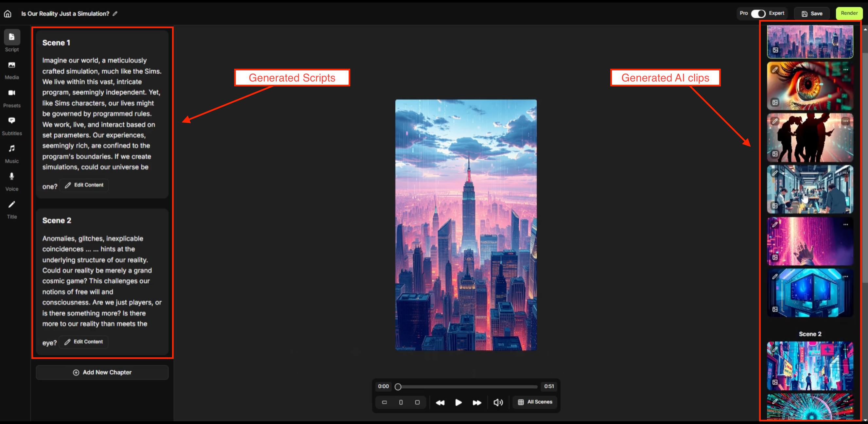Image resolution: width=868 pixels, height=424 pixels.
Task: Click the scrollbar up arrow
Action: [865, 30]
